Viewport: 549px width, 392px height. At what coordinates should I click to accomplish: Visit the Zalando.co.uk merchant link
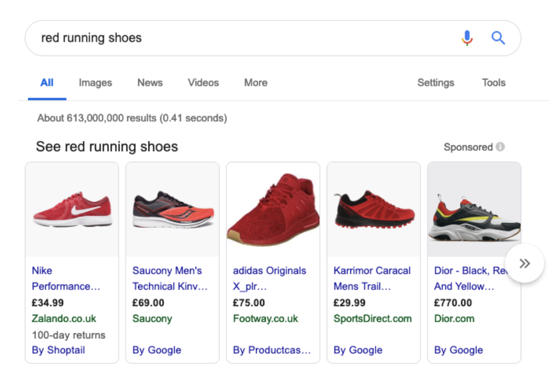pos(59,318)
